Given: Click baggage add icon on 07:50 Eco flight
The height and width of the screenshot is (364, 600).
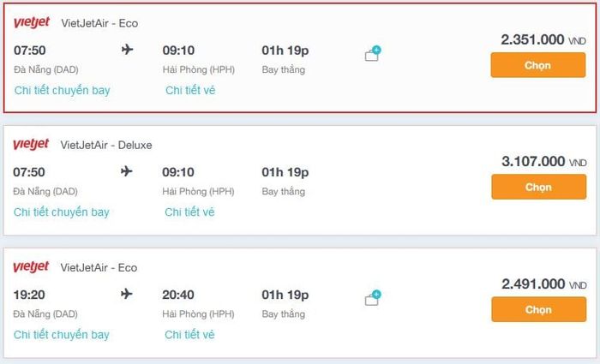Looking at the screenshot, I should pyautogui.click(x=373, y=53).
